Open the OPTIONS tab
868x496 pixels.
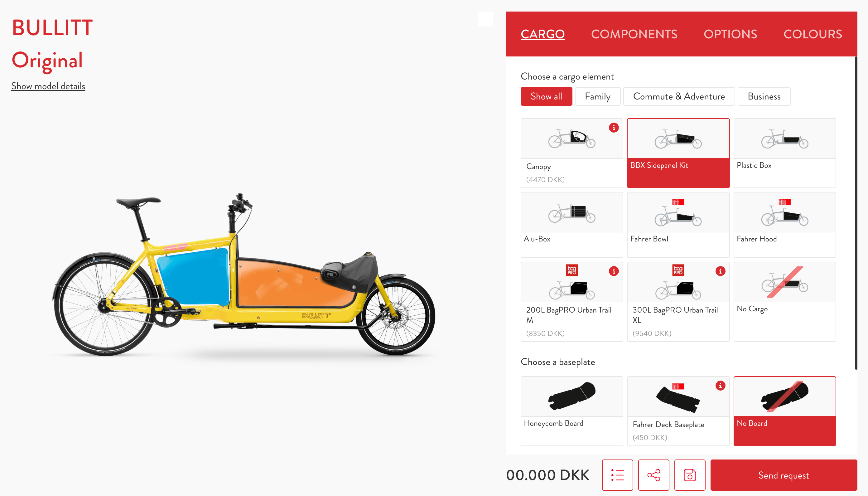730,34
